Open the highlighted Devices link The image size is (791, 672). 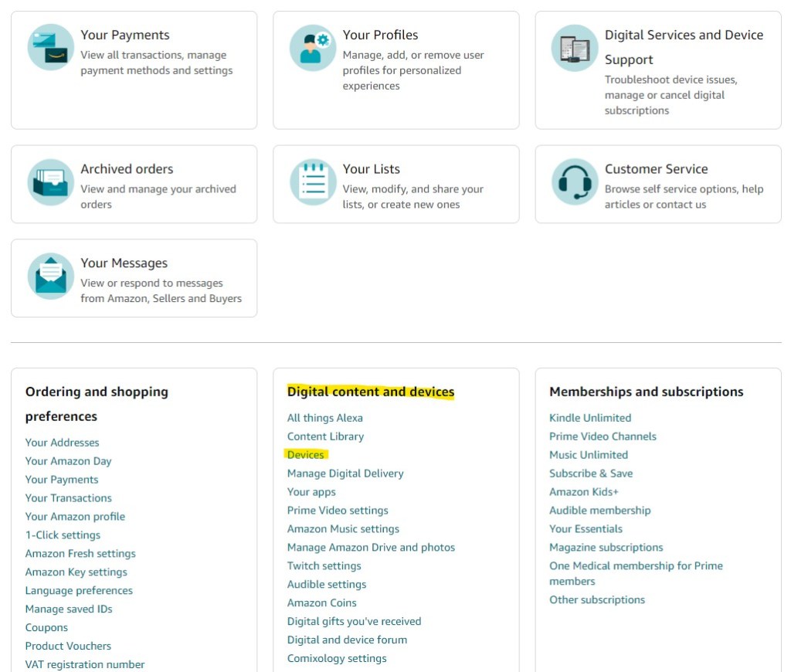point(306,455)
